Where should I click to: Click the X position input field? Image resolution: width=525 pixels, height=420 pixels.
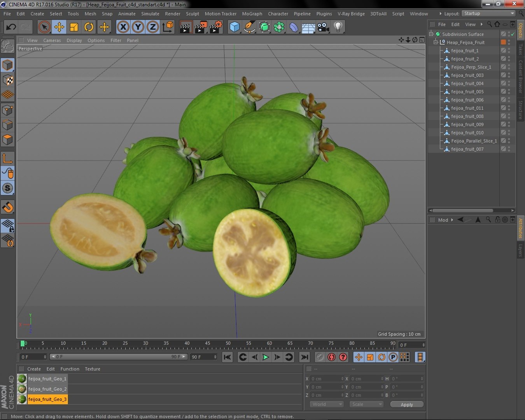pos(327,379)
